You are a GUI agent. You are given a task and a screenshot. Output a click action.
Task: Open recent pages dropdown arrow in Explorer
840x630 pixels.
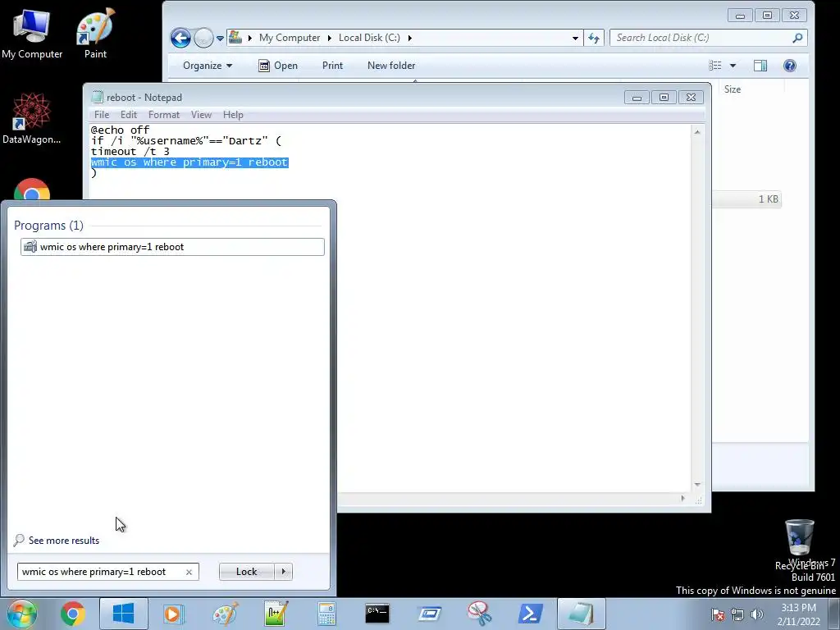(220, 39)
